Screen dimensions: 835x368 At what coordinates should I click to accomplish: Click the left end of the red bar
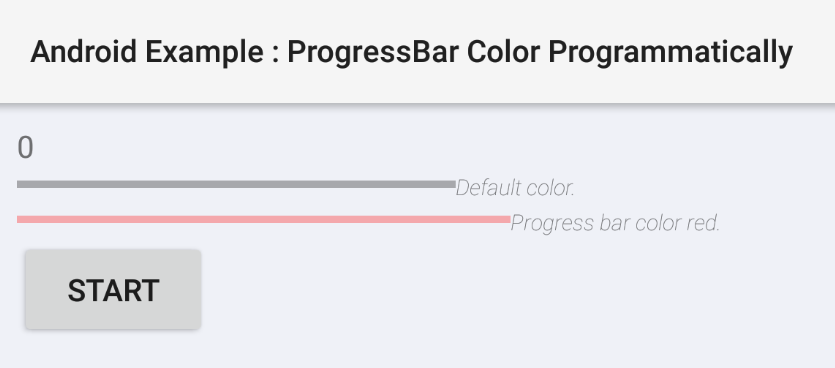[x=21, y=219]
